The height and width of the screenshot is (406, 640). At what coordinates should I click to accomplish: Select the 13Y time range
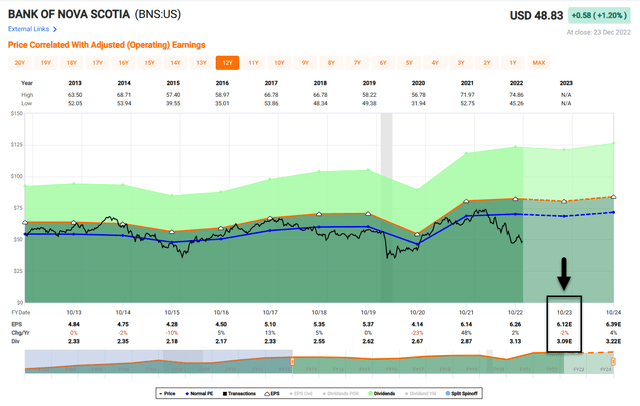pyautogui.click(x=201, y=63)
